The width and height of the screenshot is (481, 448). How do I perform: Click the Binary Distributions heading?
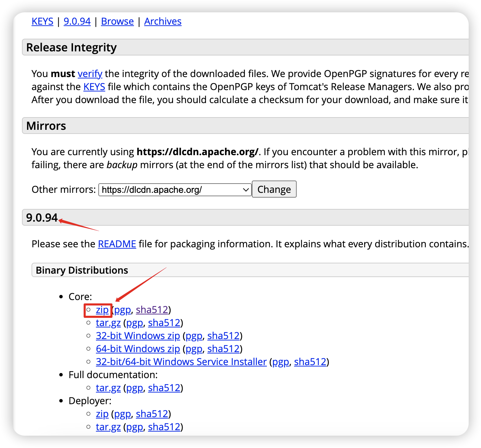pos(82,270)
